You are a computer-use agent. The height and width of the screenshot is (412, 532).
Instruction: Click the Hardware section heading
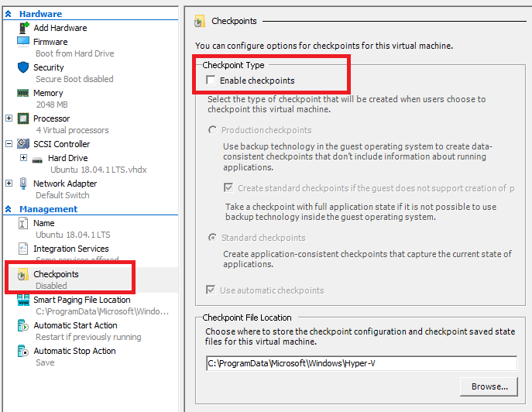41,14
